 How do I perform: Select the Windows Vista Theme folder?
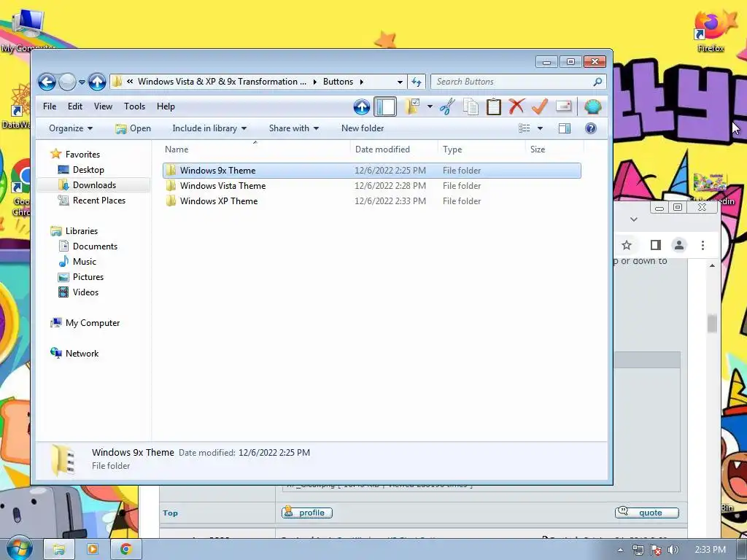click(x=371, y=186)
